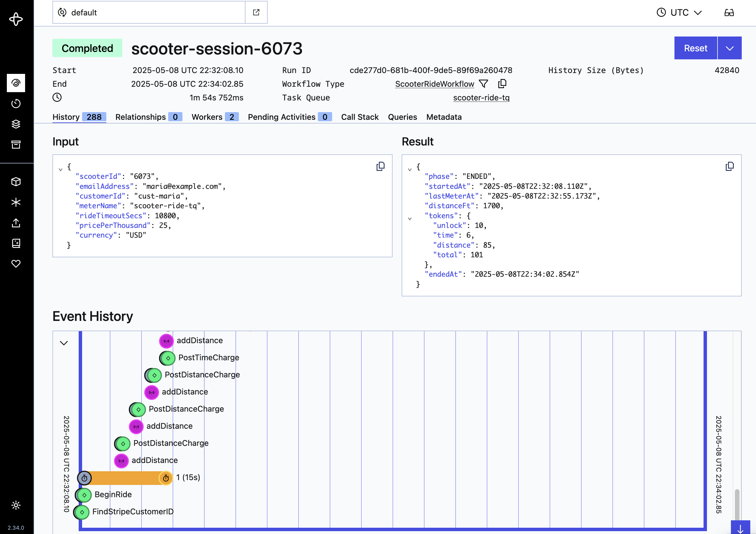The width and height of the screenshot is (756, 534).
Task: Click the 15s timer bar in timeline
Action: coord(125,478)
